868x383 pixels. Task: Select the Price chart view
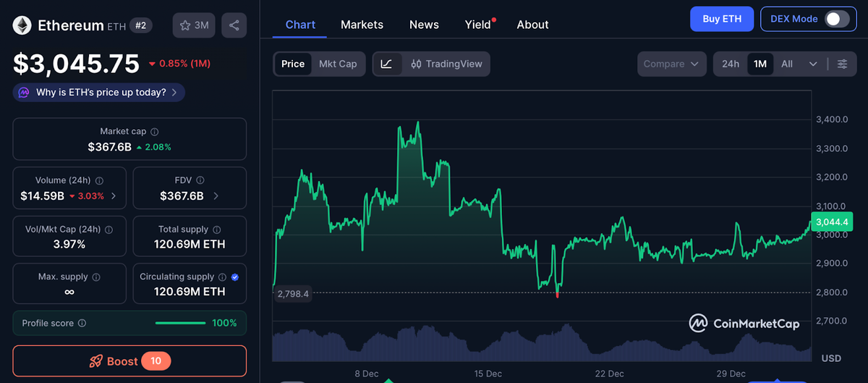[293, 64]
